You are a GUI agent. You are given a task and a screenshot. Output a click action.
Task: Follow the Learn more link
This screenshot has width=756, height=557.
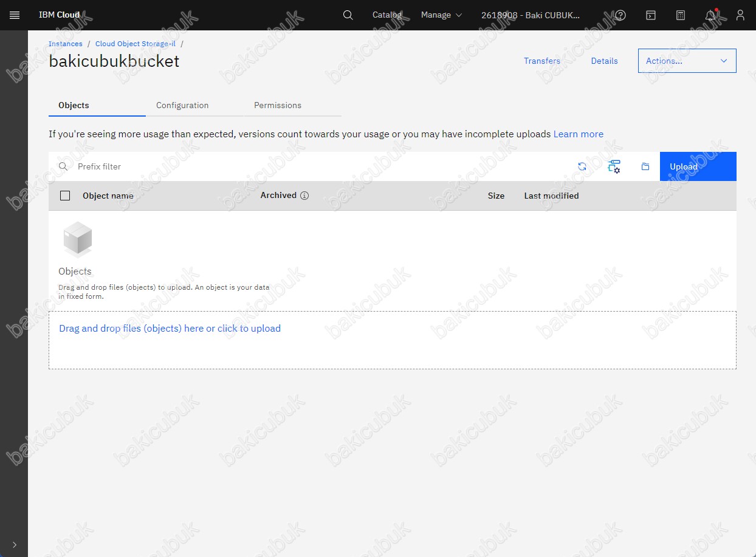coord(578,134)
